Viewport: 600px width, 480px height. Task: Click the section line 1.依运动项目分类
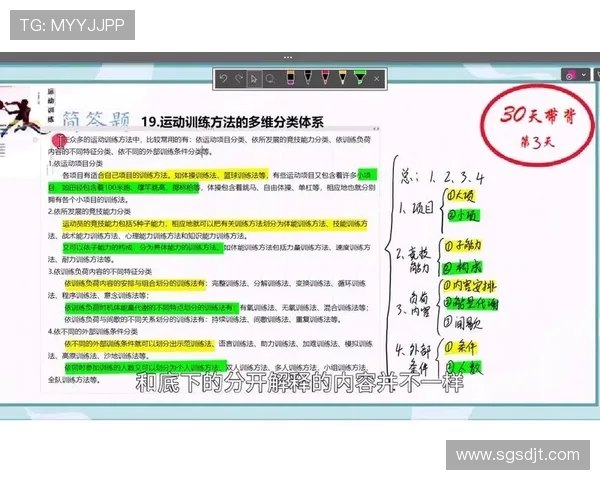click(x=76, y=164)
